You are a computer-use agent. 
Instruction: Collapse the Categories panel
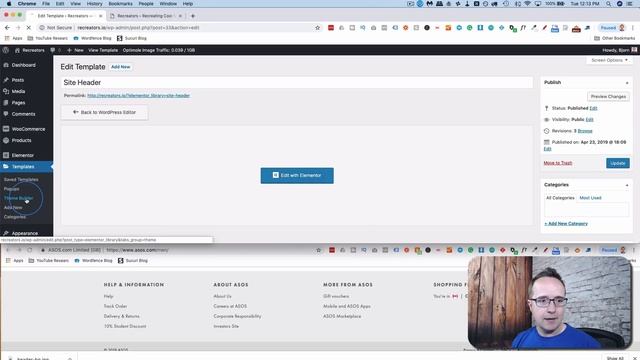coord(627,185)
